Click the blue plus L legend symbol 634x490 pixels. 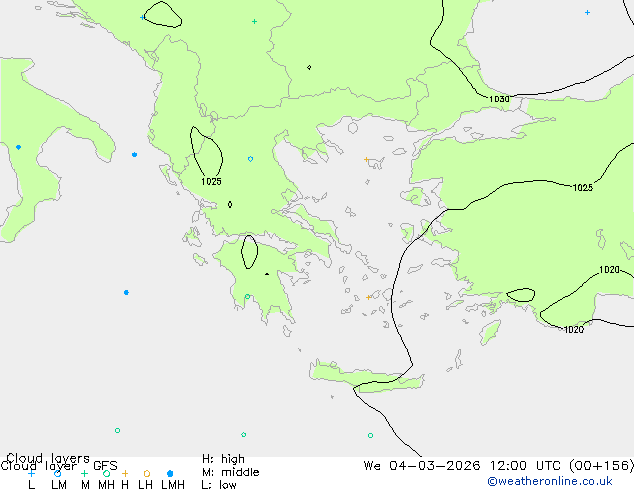coord(31,473)
